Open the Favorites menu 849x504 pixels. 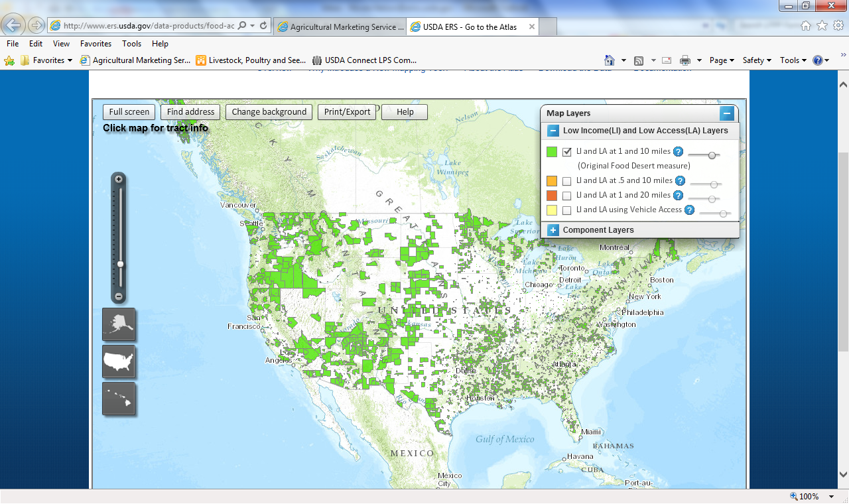point(96,44)
